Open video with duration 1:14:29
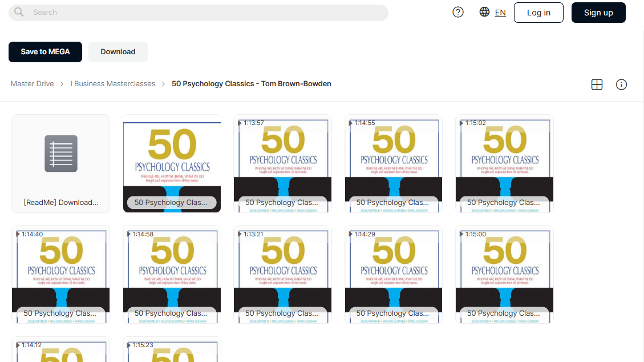 (x=394, y=275)
